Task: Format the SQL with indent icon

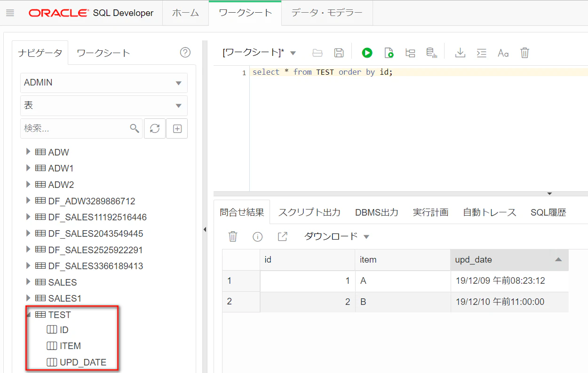Action: (481, 53)
